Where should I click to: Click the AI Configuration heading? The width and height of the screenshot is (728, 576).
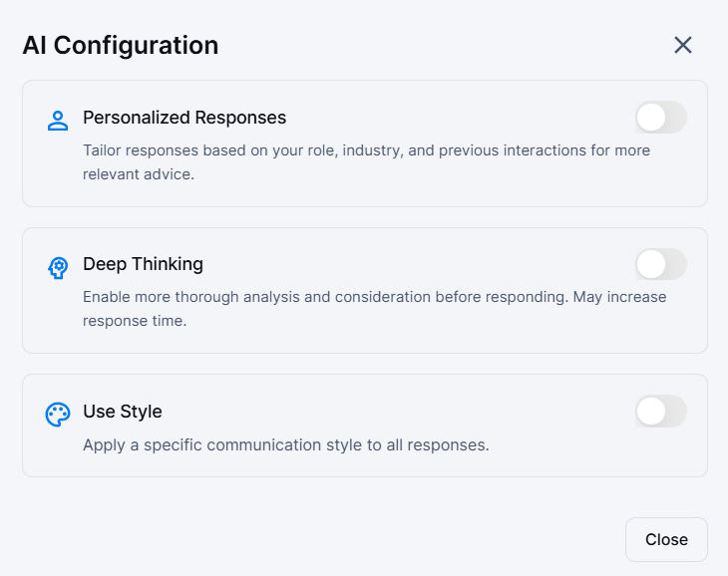120,45
